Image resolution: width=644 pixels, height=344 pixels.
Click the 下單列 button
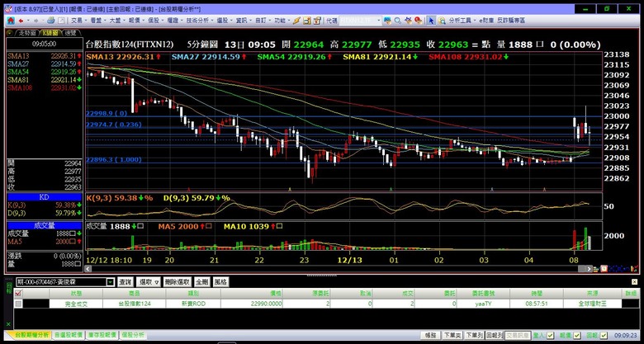tap(474, 336)
